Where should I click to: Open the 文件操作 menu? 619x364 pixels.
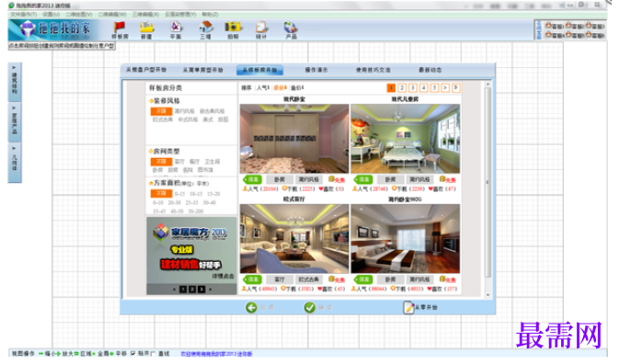(x=24, y=14)
